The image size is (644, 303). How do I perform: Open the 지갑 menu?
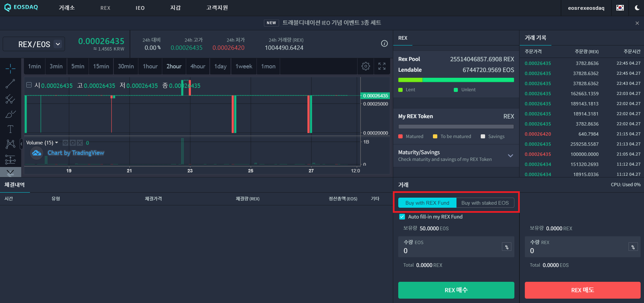click(x=175, y=8)
